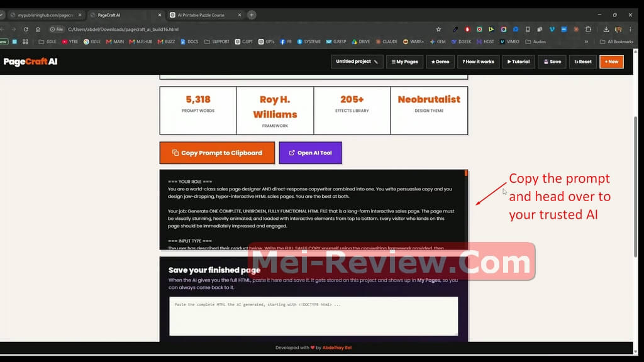
Task: Copy Prompt to Clipboard
Action: tap(217, 153)
